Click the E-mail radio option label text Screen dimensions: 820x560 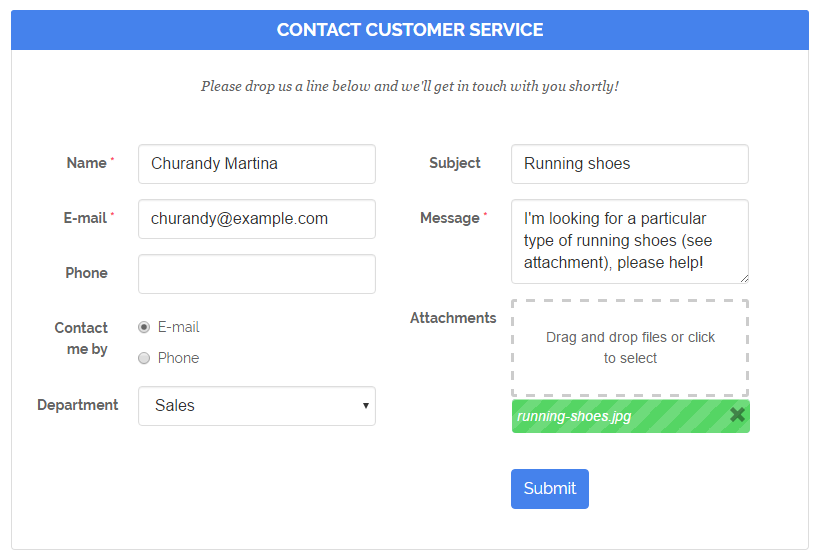[x=179, y=327]
